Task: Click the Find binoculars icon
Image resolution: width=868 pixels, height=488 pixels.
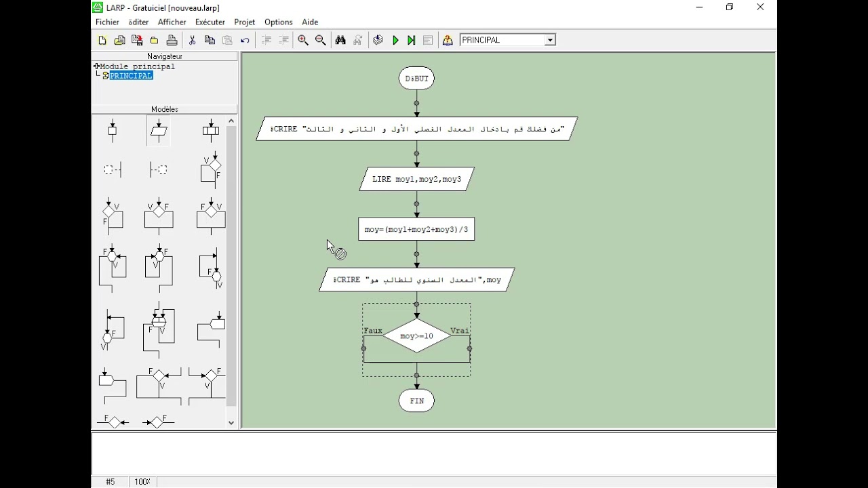Action: 340,40
